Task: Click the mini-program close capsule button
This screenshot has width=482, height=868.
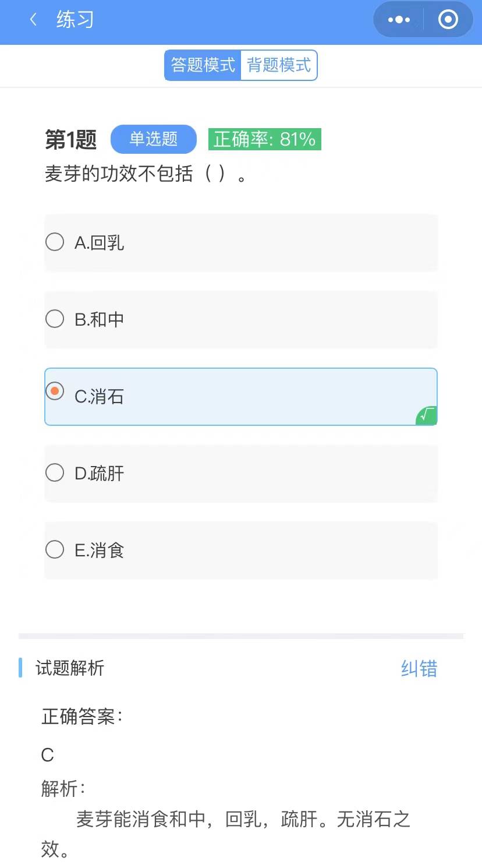Action: coord(447,19)
